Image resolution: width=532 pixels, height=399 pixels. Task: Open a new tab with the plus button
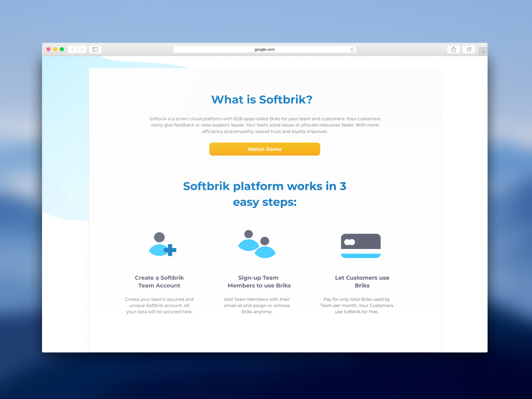tap(483, 52)
